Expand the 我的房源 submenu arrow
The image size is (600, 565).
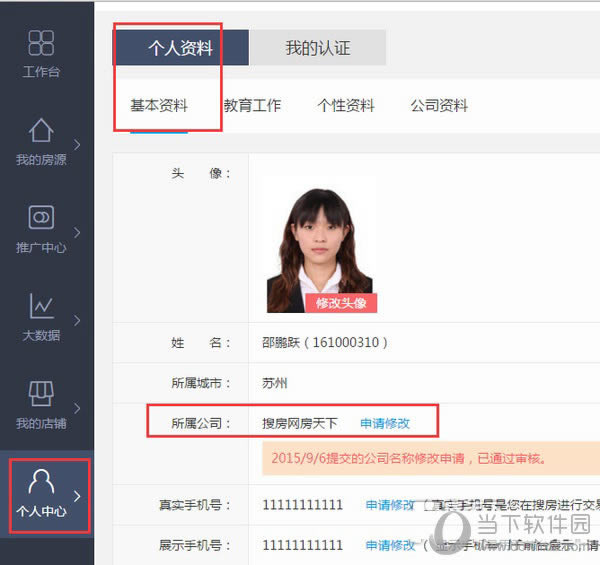77,145
